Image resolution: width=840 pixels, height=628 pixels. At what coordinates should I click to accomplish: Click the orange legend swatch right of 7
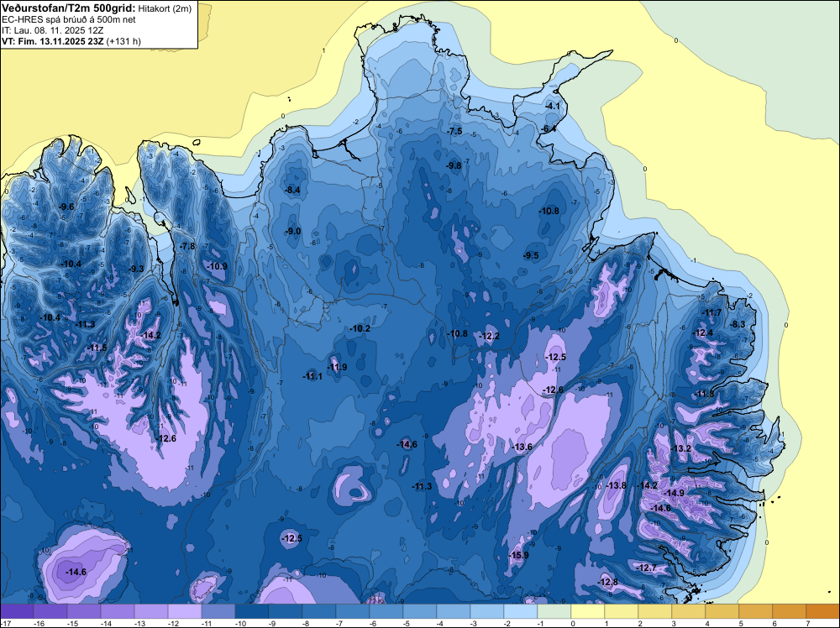pyautogui.click(x=823, y=611)
